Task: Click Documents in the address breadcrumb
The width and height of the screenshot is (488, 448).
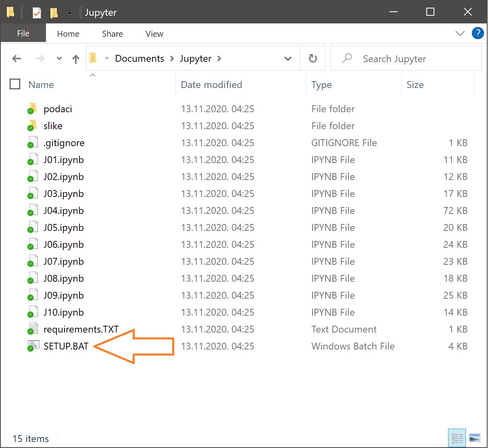Action: point(140,59)
